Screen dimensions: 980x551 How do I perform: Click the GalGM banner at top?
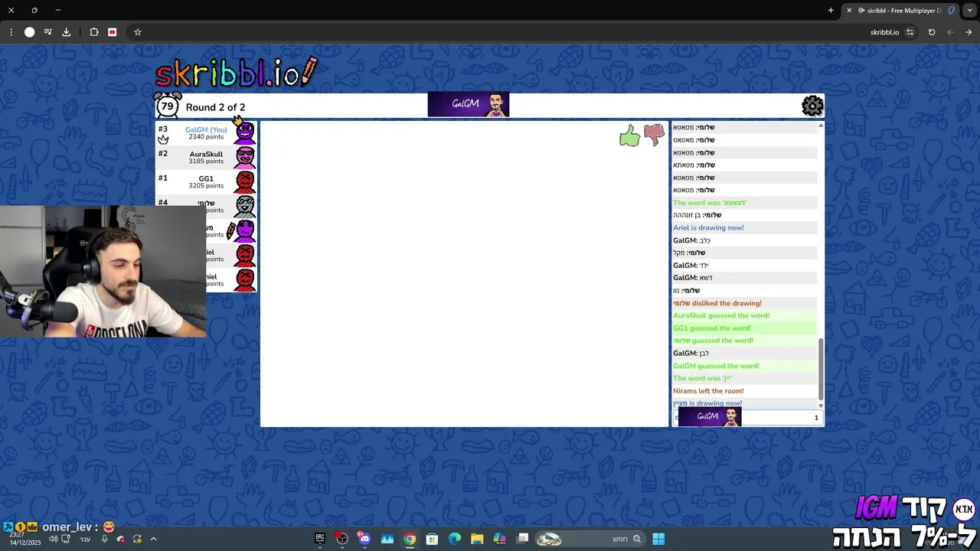pos(468,105)
